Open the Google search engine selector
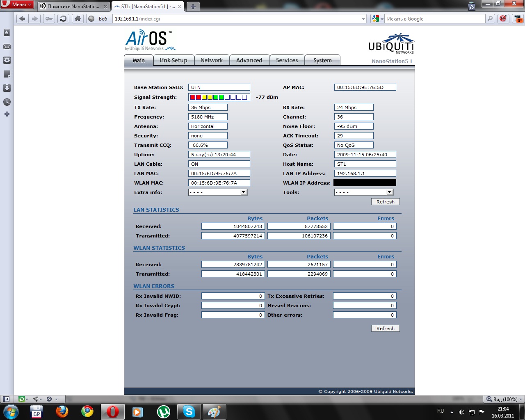The image size is (525, 420). (377, 18)
